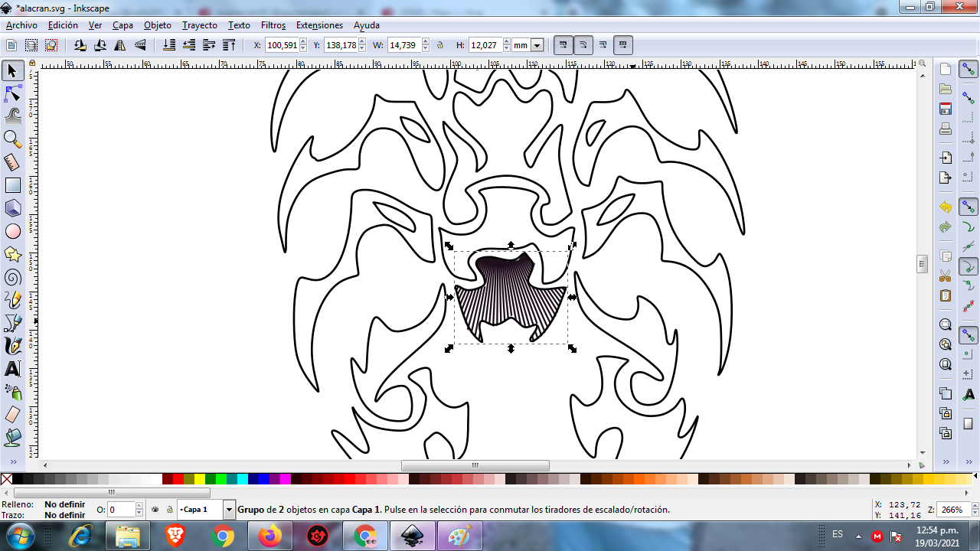This screenshot has width=980, height=551.
Task: Toggle layer visibility eye icon
Action: pyautogui.click(x=155, y=509)
